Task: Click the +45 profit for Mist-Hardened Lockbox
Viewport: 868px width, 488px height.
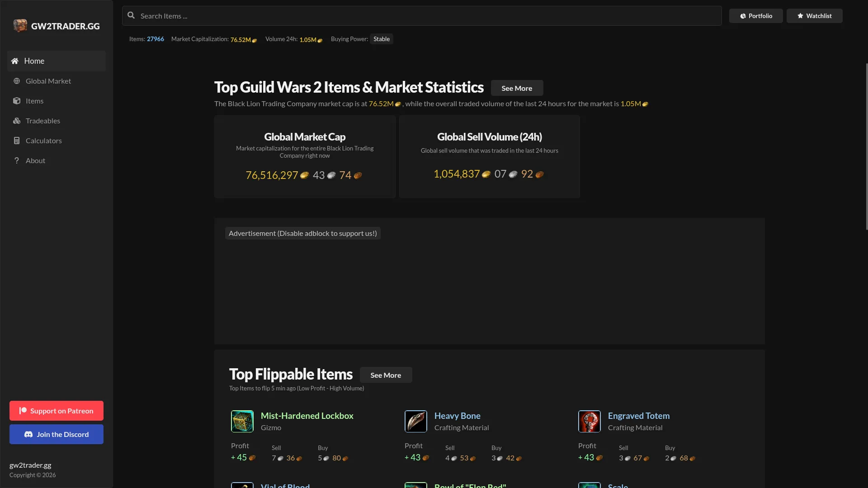Action: point(239,458)
